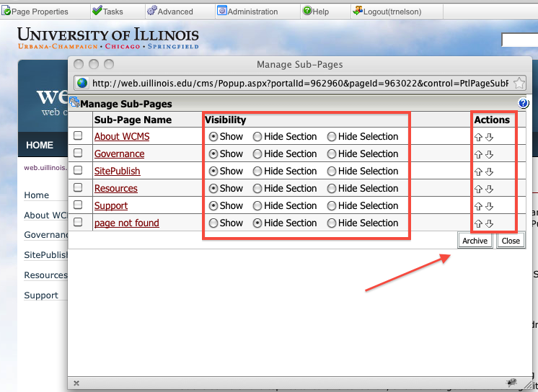Screen dimensions: 538x392
Task: Click the Tasks checkmark icon
Action: [x=97, y=10]
